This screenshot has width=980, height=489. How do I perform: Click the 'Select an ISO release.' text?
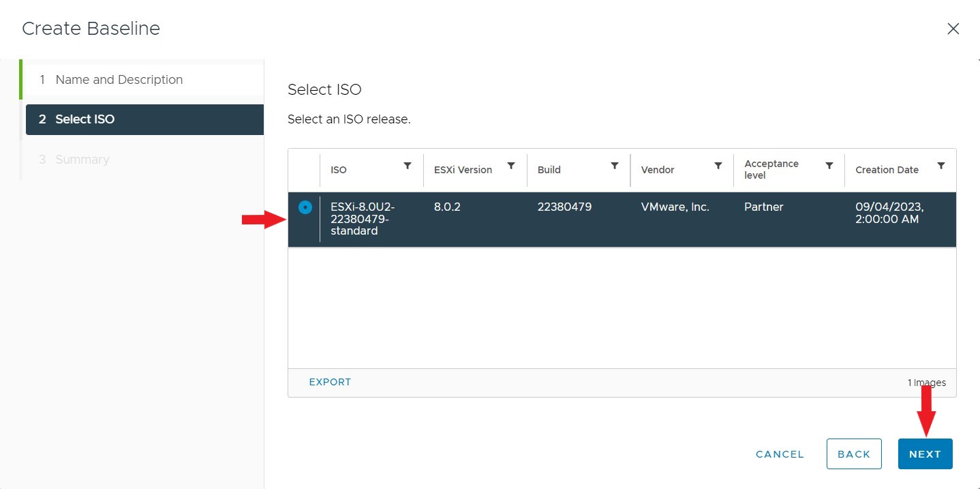click(349, 119)
